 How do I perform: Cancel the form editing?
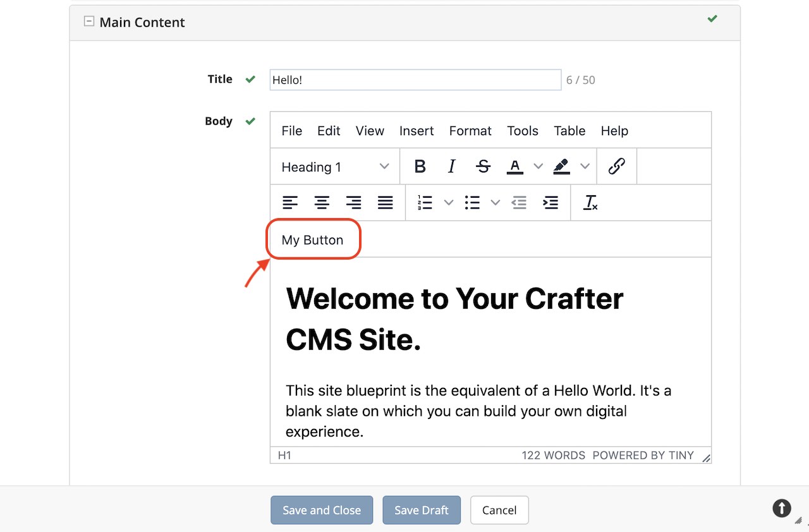499,511
